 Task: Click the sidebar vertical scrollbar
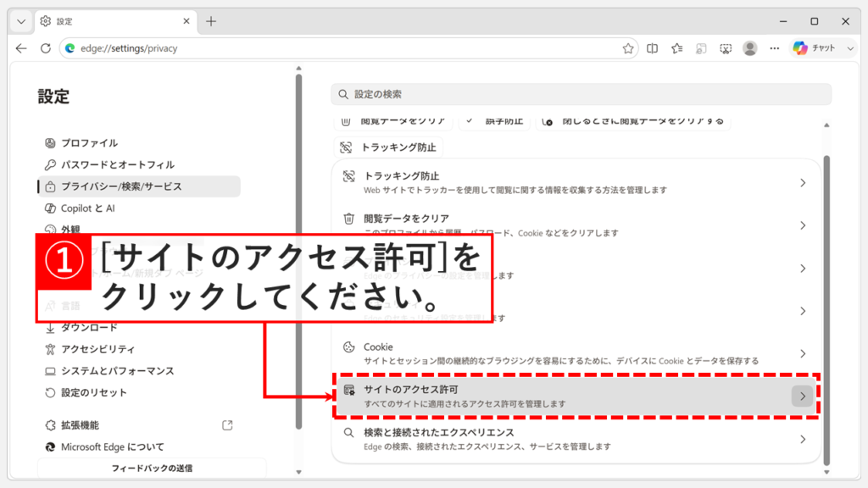coord(299,252)
